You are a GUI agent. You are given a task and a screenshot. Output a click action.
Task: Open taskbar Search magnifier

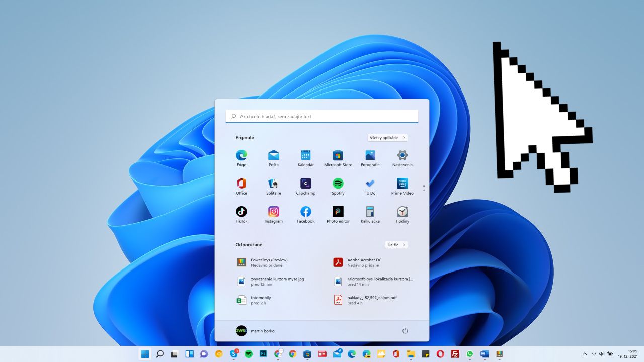(x=160, y=354)
